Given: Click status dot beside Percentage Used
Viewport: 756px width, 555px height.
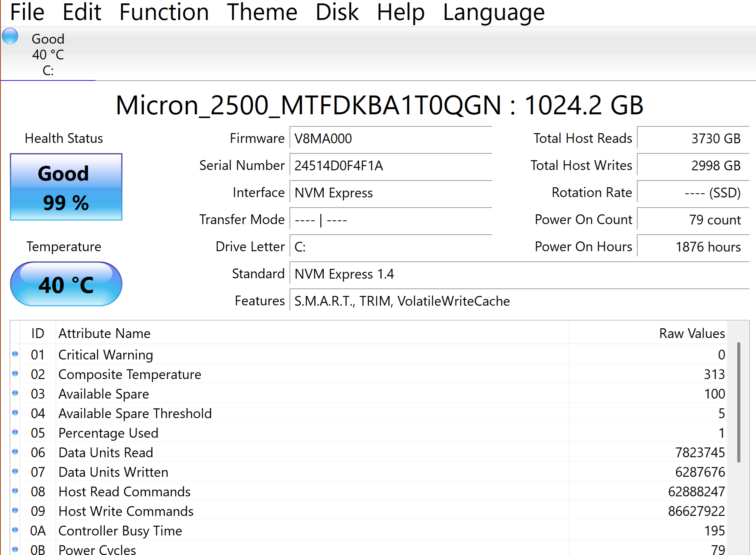Looking at the screenshot, I should 15,432.
